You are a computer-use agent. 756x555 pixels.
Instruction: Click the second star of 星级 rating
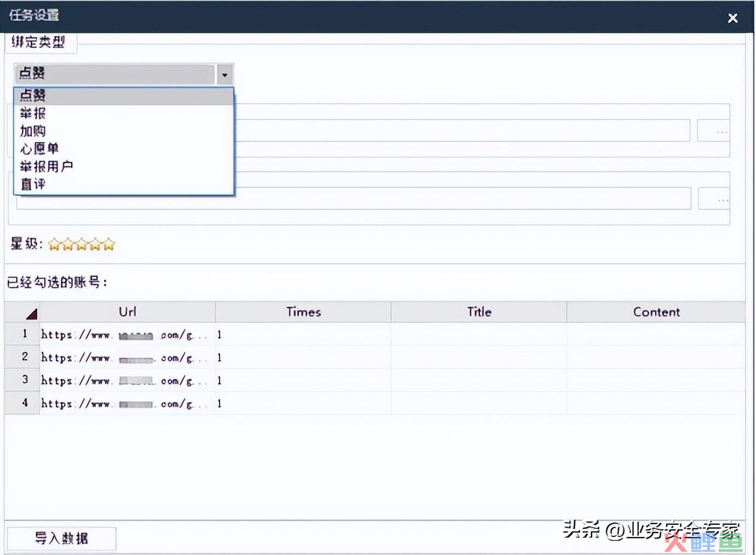pyautogui.click(x=68, y=244)
